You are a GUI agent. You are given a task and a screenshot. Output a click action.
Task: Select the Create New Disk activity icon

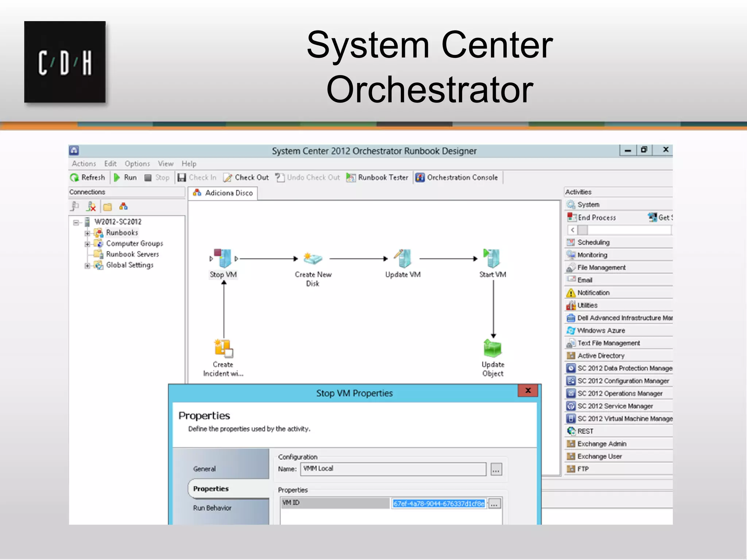point(313,258)
